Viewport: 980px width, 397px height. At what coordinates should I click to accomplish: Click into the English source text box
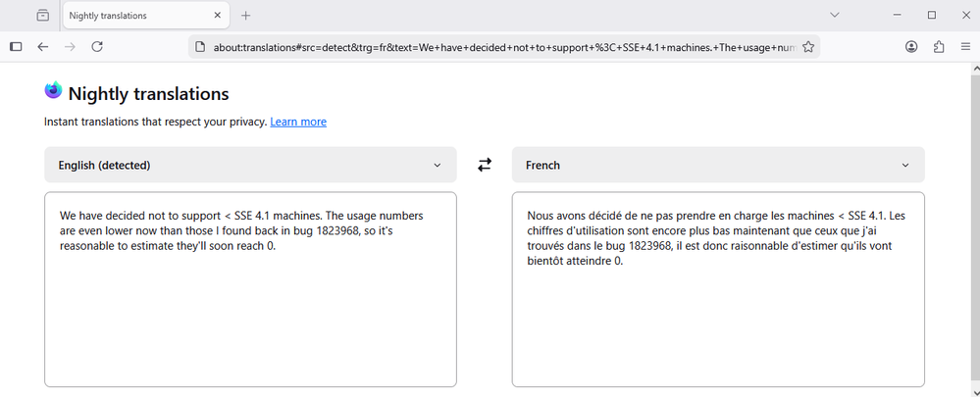(x=250, y=314)
